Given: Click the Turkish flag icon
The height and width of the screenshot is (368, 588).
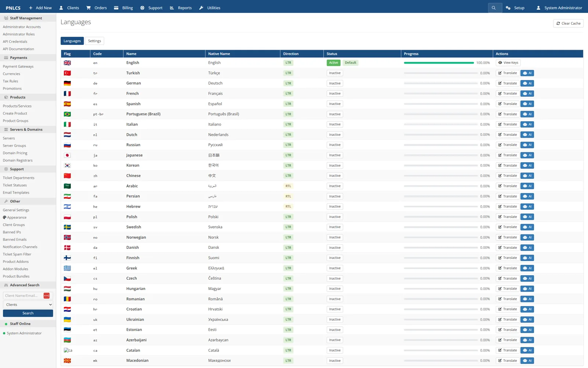Looking at the screenshot, I should coord(67,73).
